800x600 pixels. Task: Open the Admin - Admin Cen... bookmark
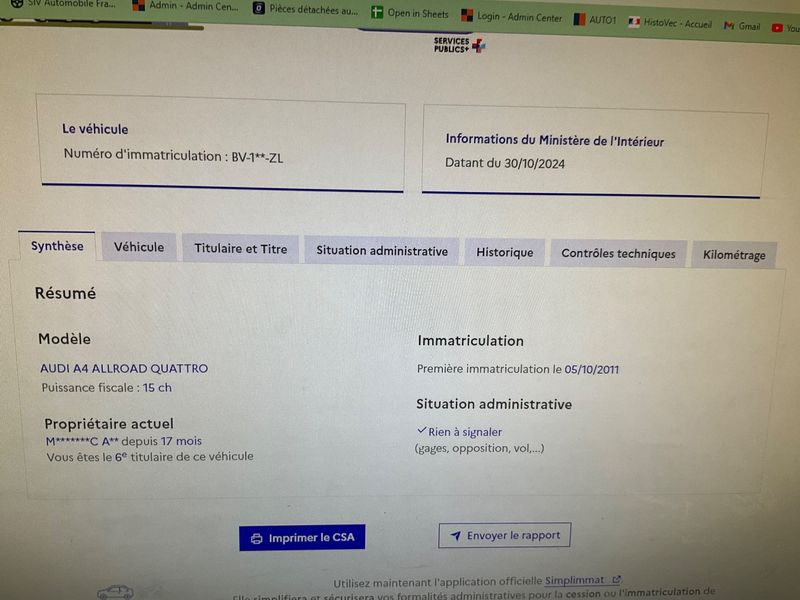(185, 6)
